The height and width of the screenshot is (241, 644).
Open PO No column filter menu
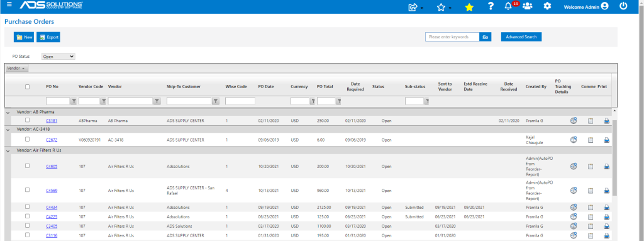[74, 101]
